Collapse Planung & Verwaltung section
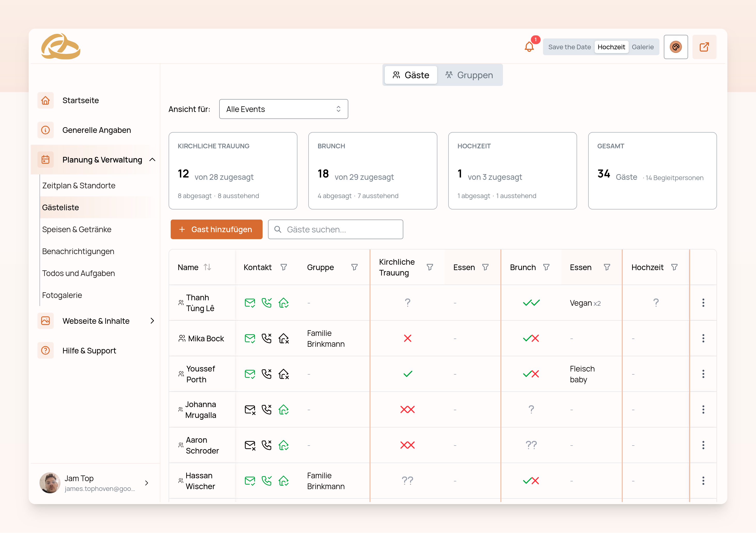Image resolution: width=756 pixels, height=533 pixels. [152, 160]
